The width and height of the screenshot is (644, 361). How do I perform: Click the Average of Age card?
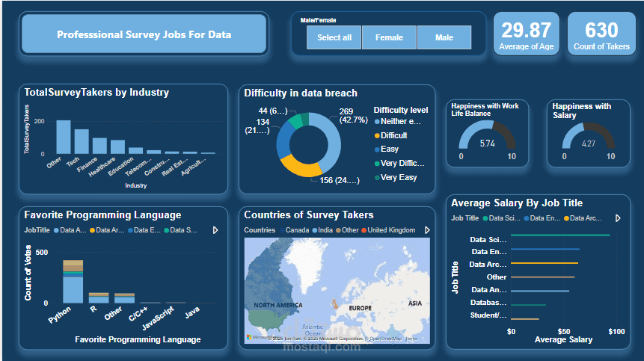[527, 34]
